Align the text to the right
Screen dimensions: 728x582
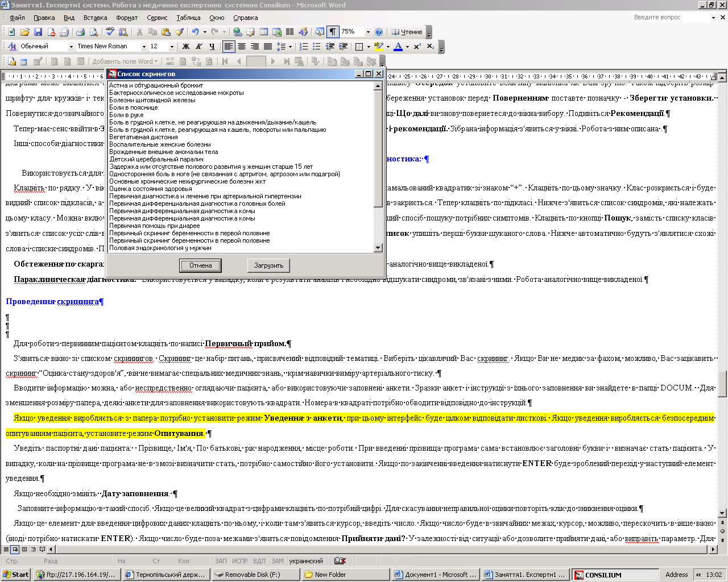[x=254, y=47]
